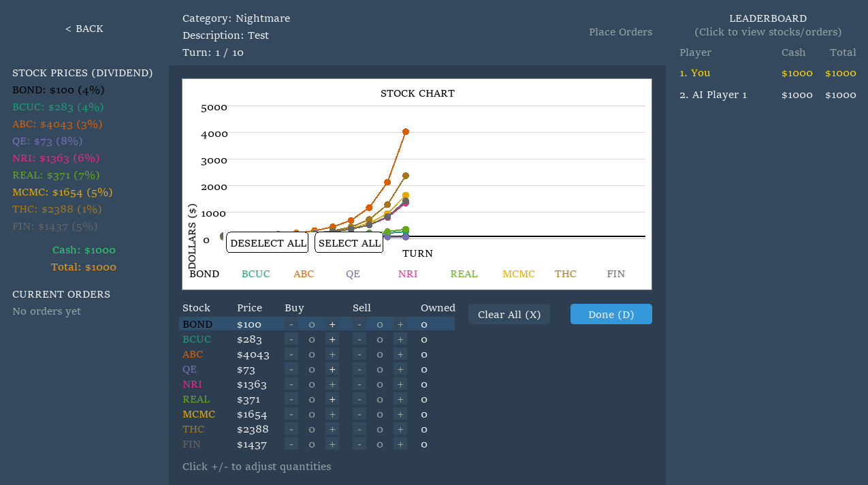Toggle ABC series in chart legend

pyautogui.click(x=304, y=274)
